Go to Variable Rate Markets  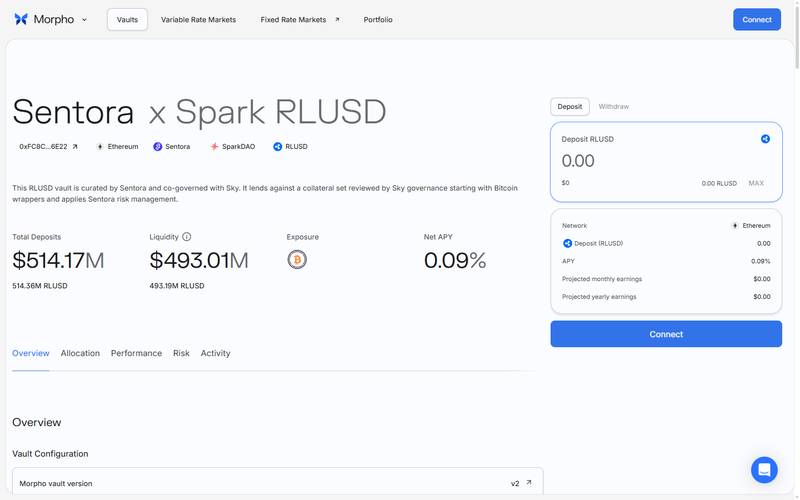pyautogui.click(x=198, y=19)
